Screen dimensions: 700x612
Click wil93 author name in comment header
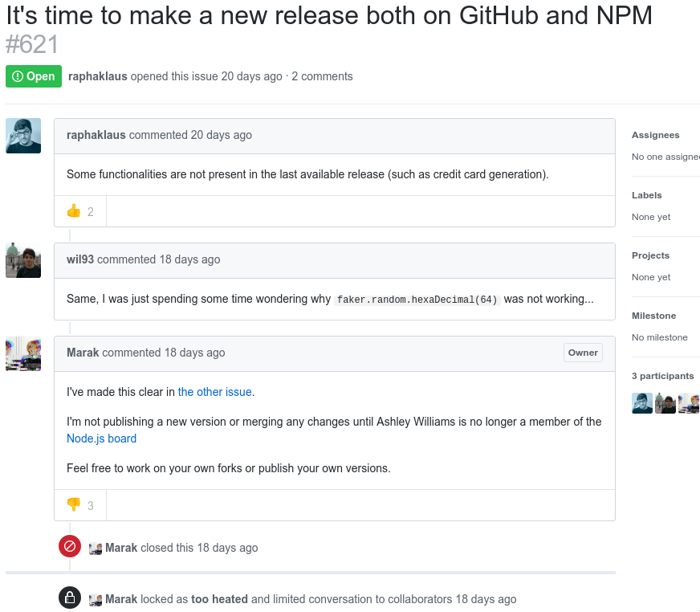(x=80, y=259)
